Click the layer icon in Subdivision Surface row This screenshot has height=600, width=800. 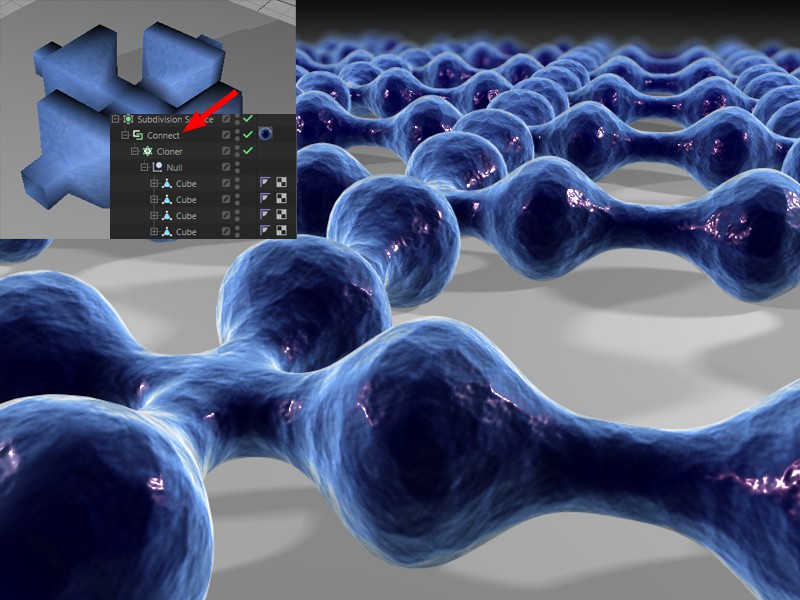(x=226, y=119)
